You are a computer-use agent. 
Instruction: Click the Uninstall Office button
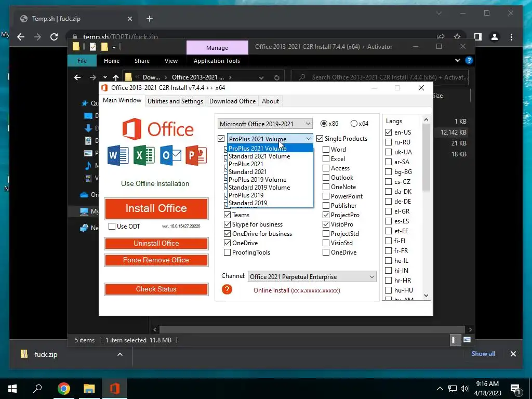pos(156,243)
